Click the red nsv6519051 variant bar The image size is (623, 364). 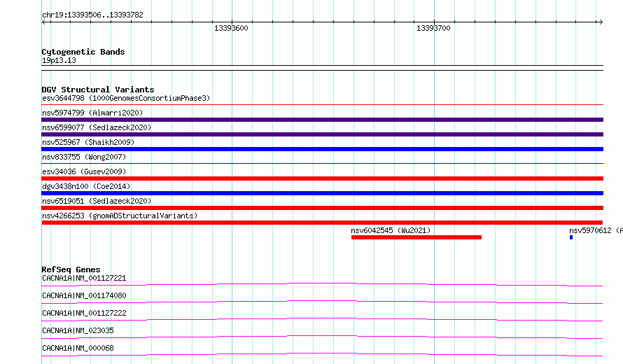pos(322,208)
